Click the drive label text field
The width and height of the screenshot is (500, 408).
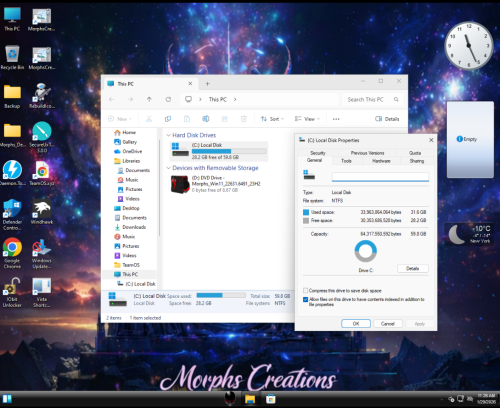tap(380, 177)
